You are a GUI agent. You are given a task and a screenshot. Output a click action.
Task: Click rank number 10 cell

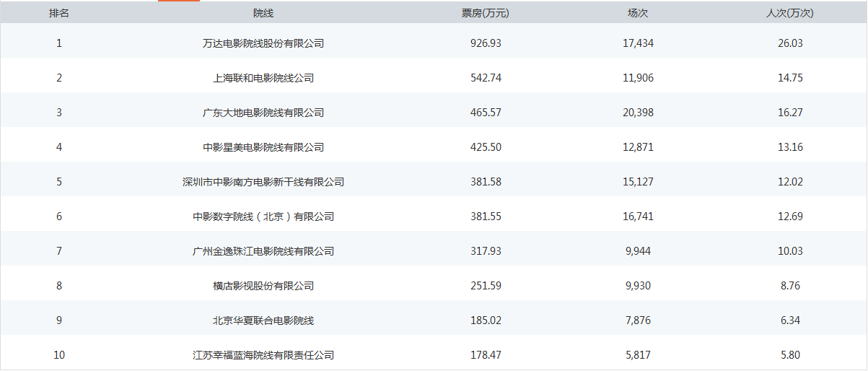[x=59, y=355]
